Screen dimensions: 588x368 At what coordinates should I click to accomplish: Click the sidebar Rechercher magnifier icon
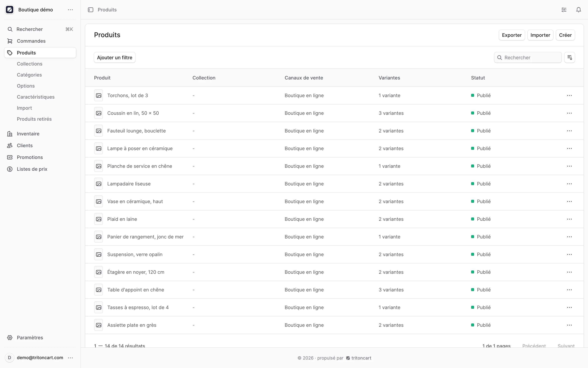pos(10,29)
